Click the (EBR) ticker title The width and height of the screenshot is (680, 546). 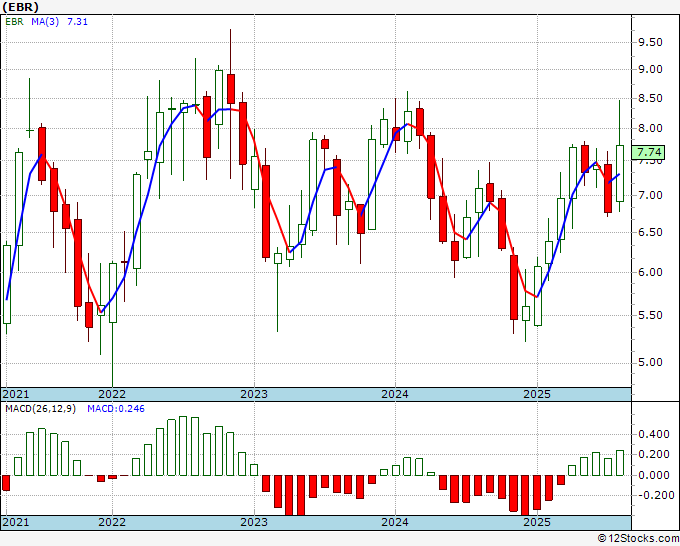pos(20,7)
